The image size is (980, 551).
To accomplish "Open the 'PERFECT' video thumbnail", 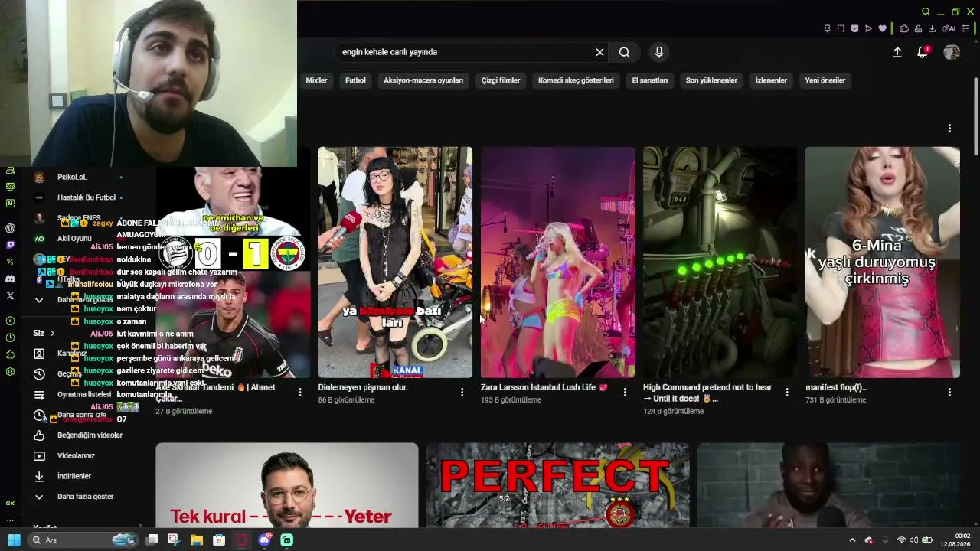I will 558,485.
